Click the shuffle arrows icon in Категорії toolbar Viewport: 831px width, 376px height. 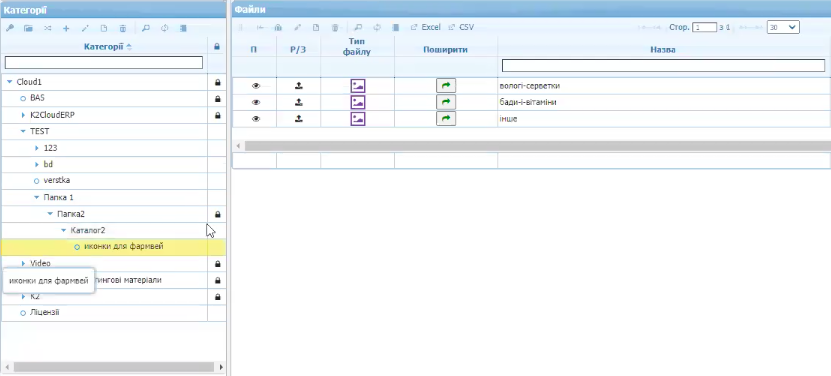[x=48, y=29]
